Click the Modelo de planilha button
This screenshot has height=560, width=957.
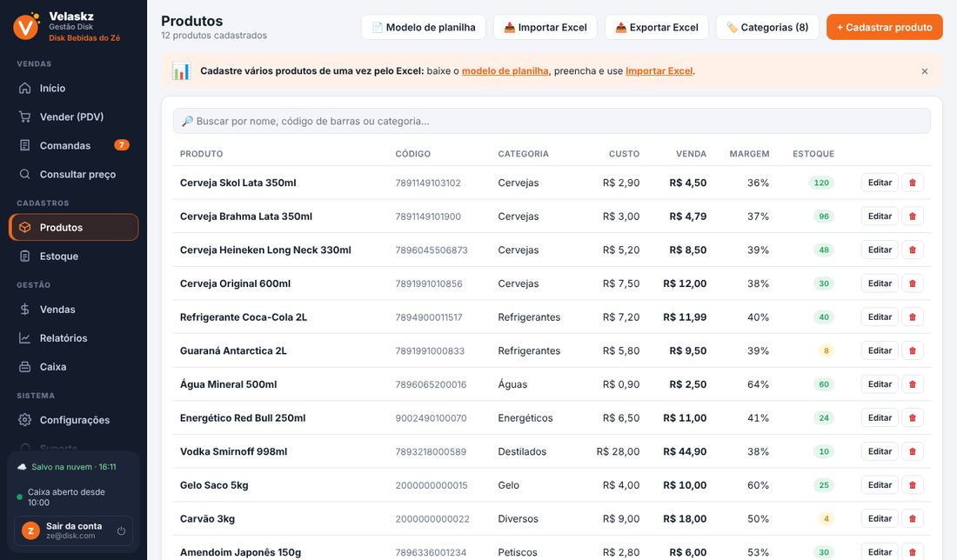click(x=424, y=27)
